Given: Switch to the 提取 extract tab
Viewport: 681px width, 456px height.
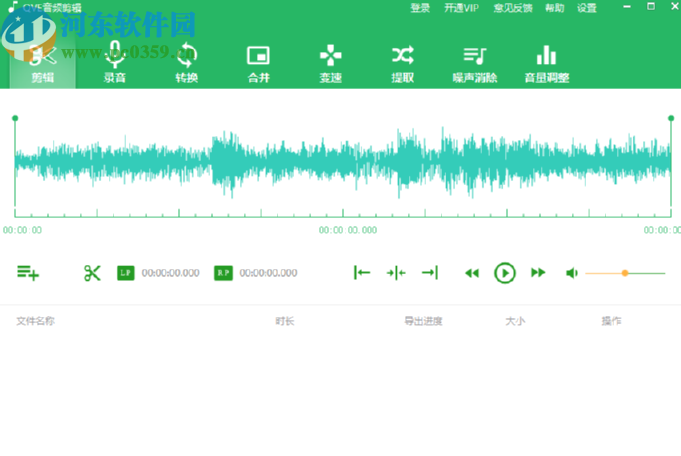Looking at the screenshot, I should (403, 63).
